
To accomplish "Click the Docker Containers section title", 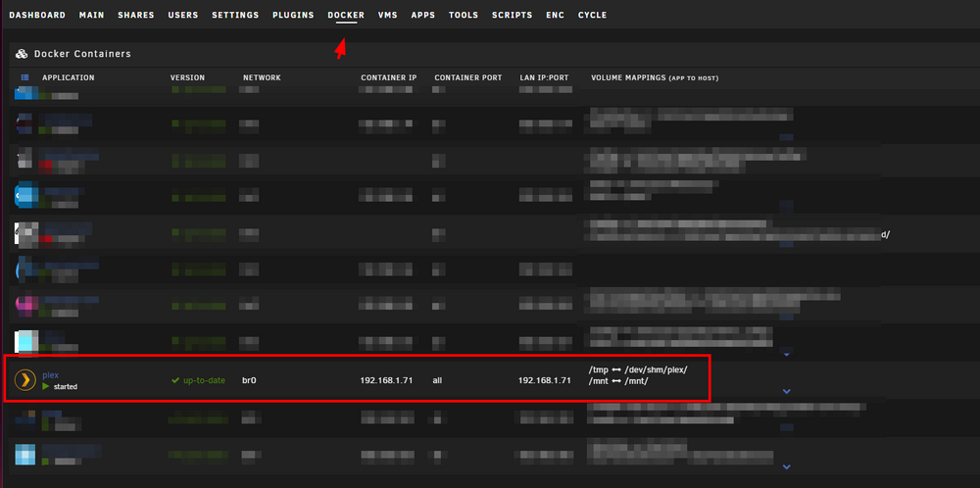I will [x=82, y=54].
